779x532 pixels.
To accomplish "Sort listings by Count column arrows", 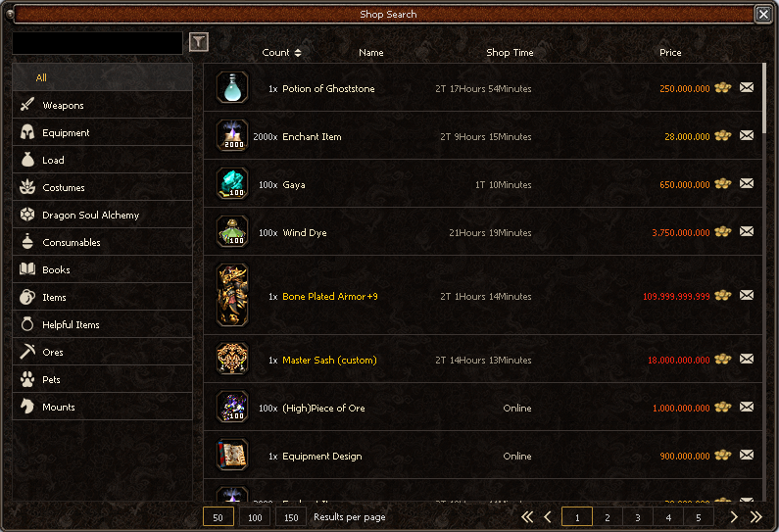I will 298,53.
